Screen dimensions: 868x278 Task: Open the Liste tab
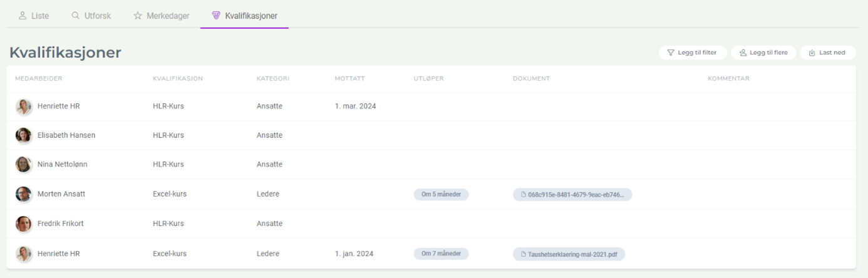point(34,16)
